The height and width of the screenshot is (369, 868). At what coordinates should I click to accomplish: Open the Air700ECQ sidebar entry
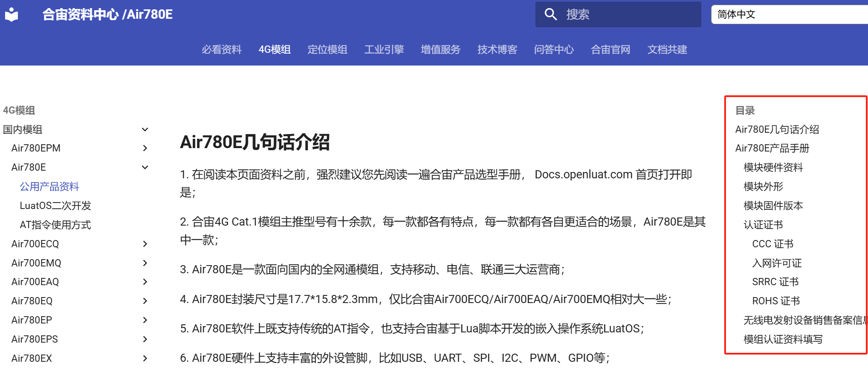[35, 244]
